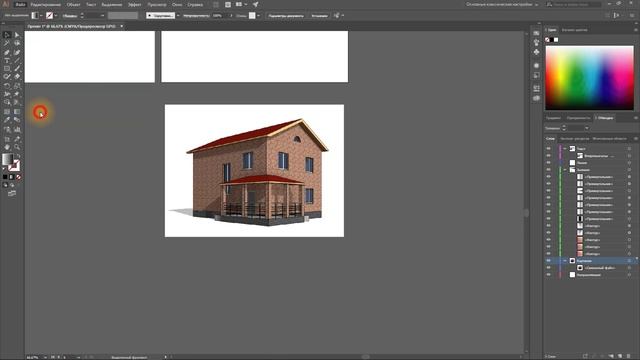Select the Eyedropper tool
640x360 pixels.
click(7, 120)
